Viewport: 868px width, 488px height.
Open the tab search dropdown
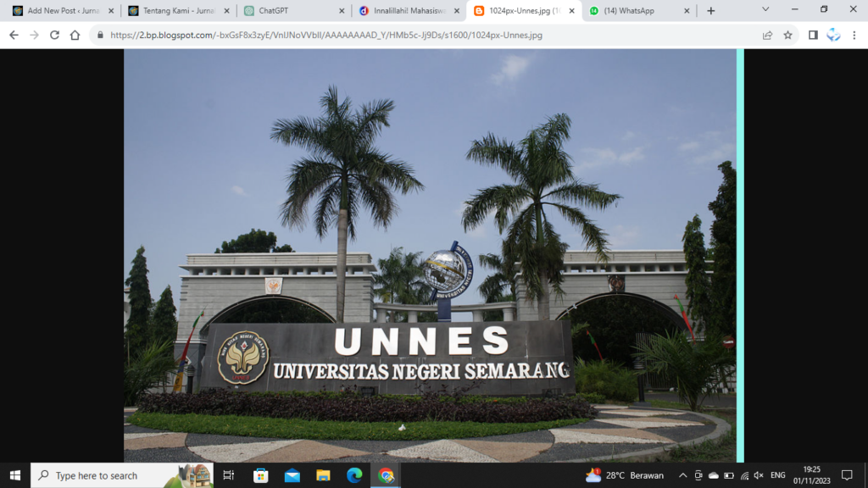(x=765, y=9)
